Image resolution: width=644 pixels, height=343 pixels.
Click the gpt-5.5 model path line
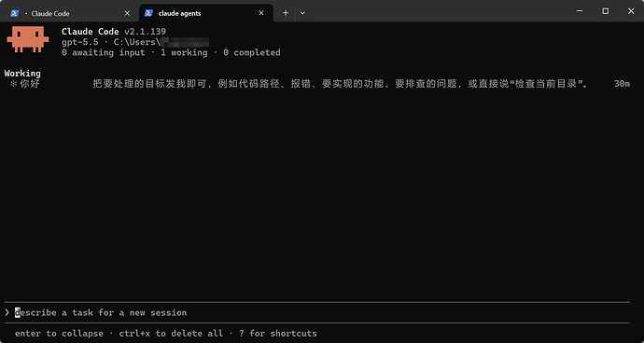[135, 42]
